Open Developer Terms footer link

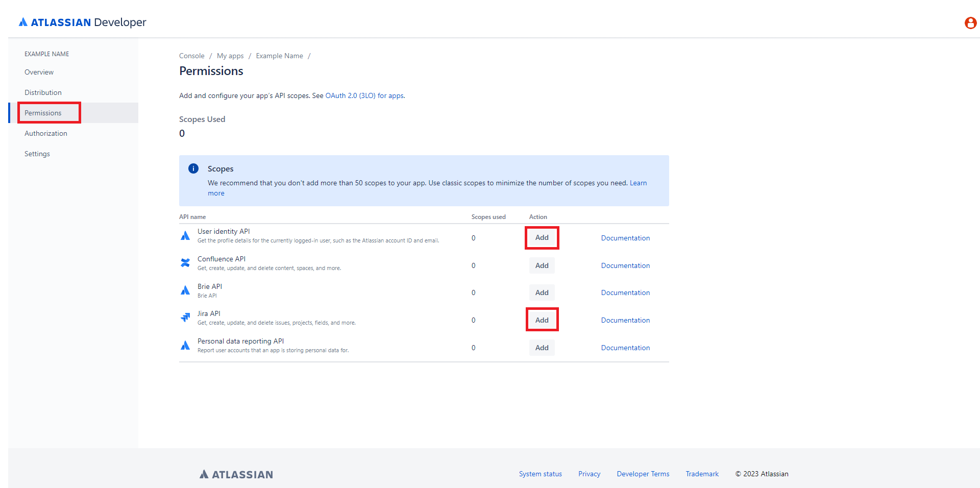[643, 474]
